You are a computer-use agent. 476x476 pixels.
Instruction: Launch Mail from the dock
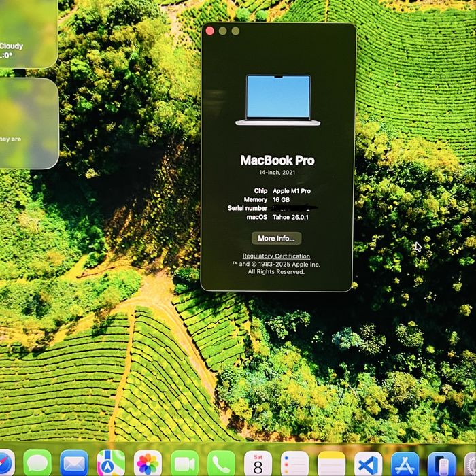click(x=74, y=463)
